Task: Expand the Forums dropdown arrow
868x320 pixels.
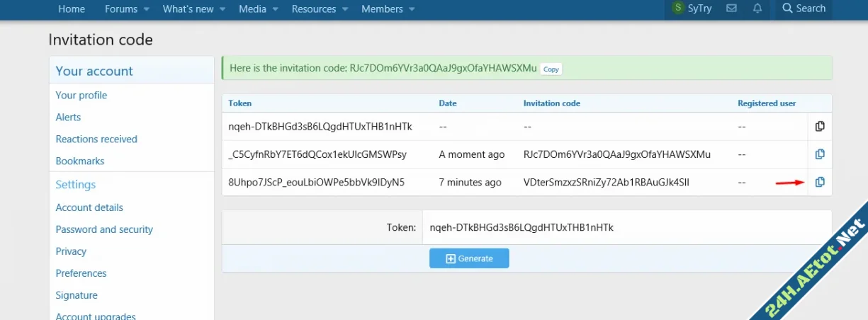Action: click(147, 9)
